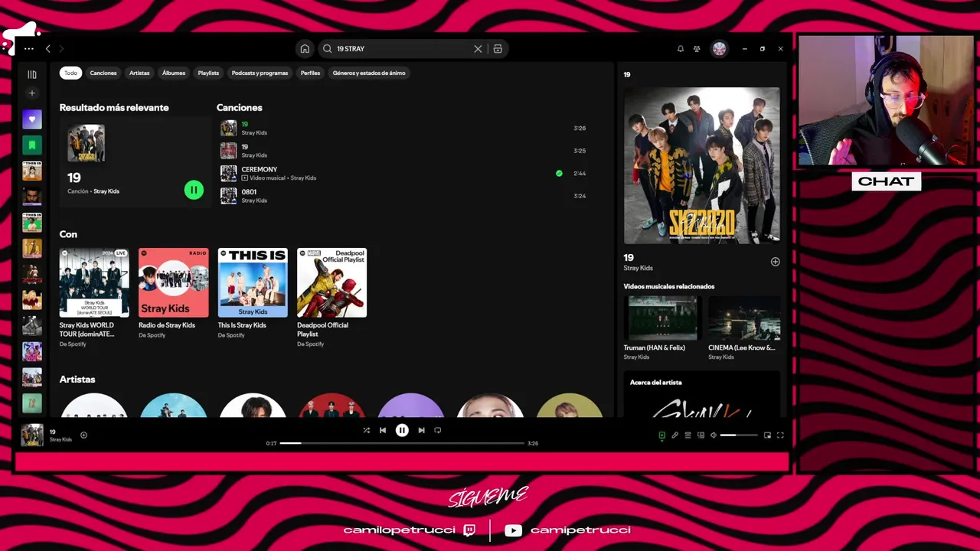Toggle repeat mode
This screenshot has width=980, height=551.
point(438,430)
